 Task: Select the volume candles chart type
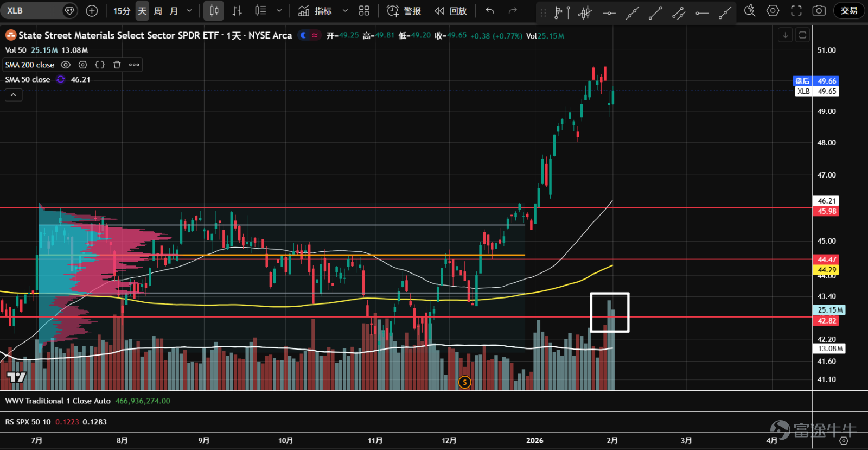click(x=260, y=11)
